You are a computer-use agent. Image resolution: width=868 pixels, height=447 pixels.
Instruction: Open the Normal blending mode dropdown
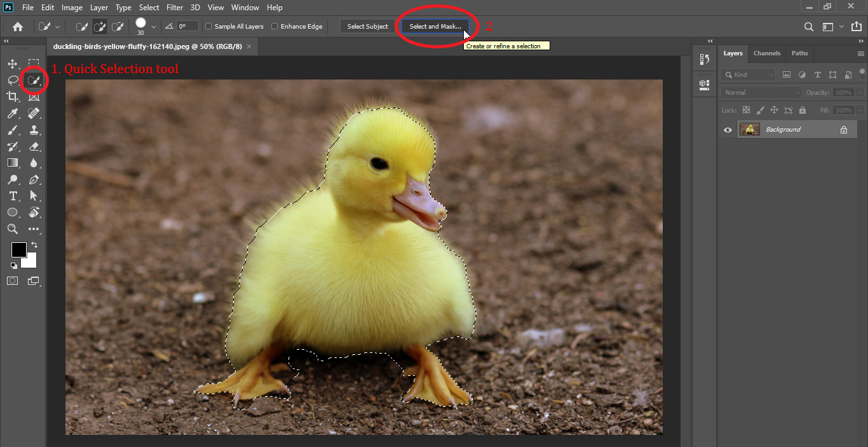tap(760, 92)
